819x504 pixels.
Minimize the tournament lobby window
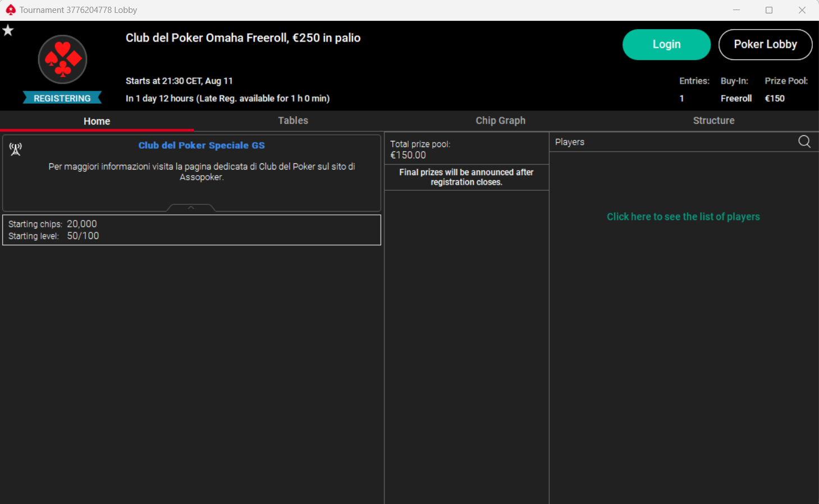736,10
